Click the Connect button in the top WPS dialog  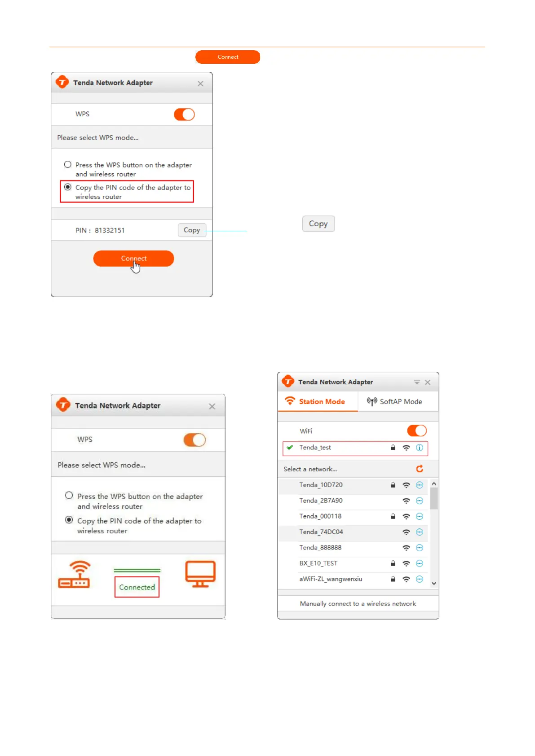click(x=133, y=259)
